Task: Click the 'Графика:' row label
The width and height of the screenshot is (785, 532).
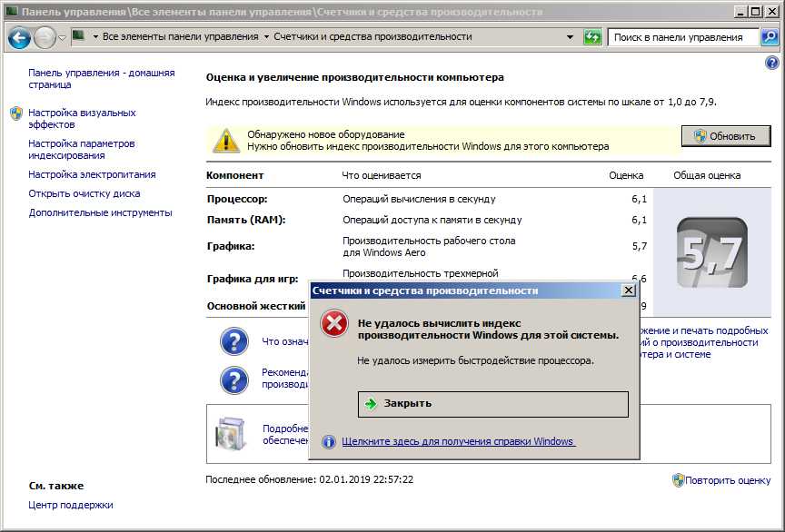Action: tap(230, 246)
